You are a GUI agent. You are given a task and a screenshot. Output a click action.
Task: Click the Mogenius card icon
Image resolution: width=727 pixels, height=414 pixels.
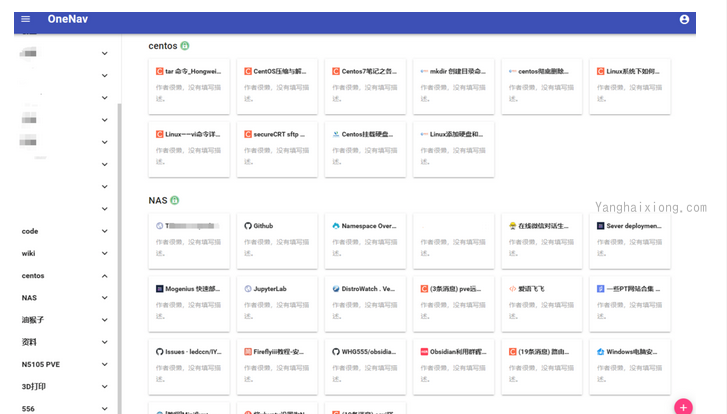coord(159,289)
